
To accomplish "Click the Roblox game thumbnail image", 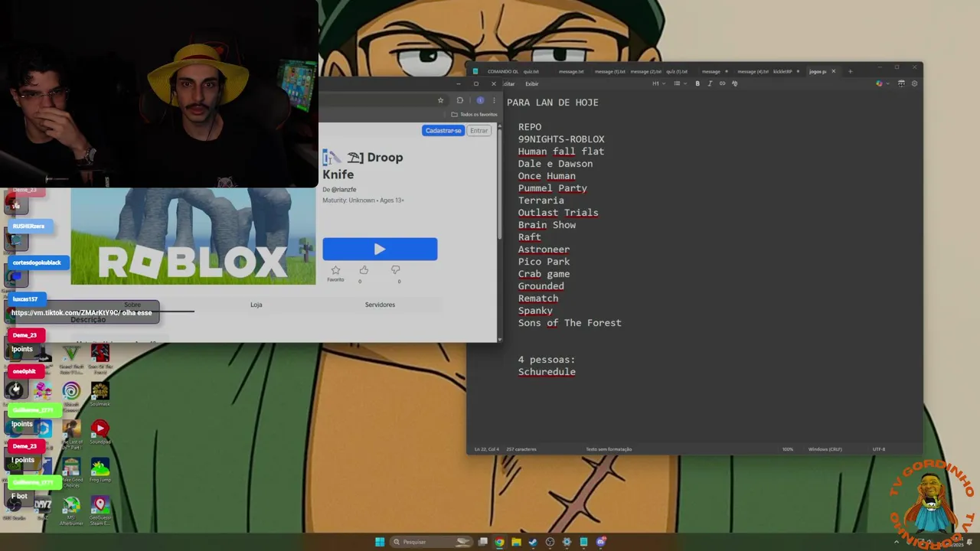I will point(193,236).
